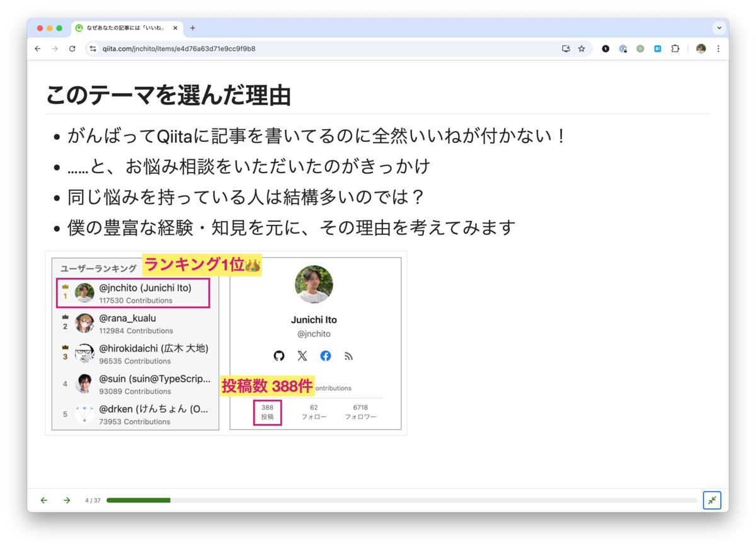Click ranking entry @suin (suin@TypeScrip...
The image size is (756, 548).
[x=135, y=384]
